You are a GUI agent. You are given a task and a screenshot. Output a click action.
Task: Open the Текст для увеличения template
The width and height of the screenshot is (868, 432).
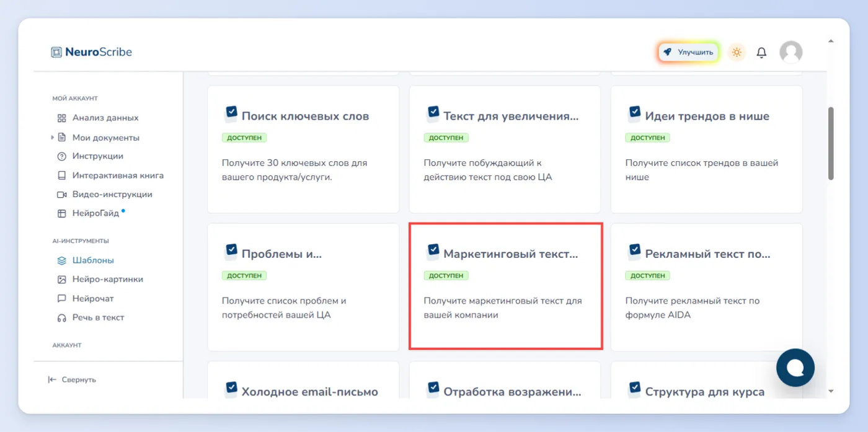[505, 149]
